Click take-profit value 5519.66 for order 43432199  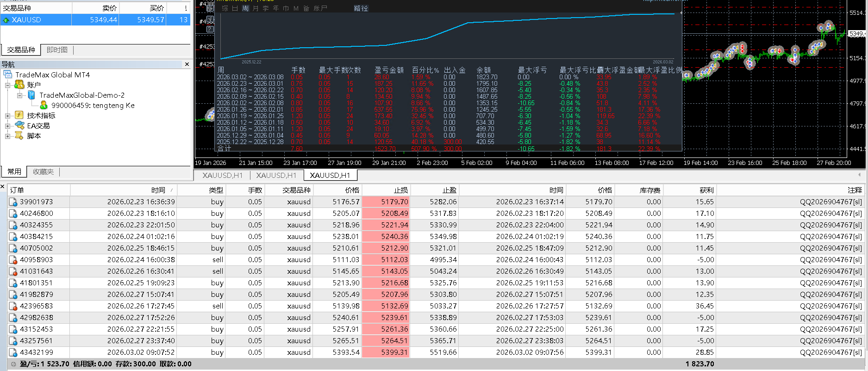443,352
